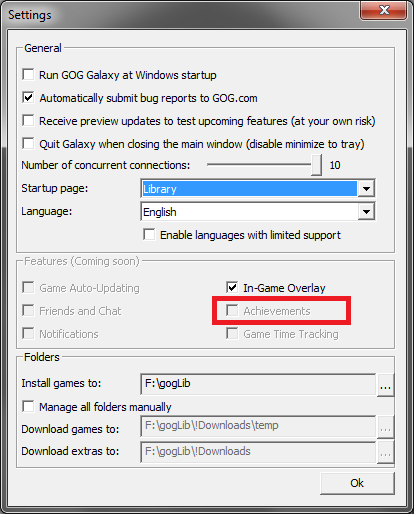The width and height of the screenshot is (416, 517).
Task: Click the Game Time Tracking checkbox
Action: (x=232, y=333)
